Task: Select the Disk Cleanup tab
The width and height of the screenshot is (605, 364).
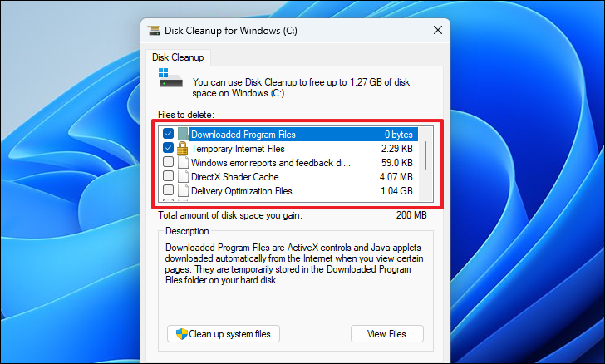Action: pyautogui.click(x=178, y=57)
